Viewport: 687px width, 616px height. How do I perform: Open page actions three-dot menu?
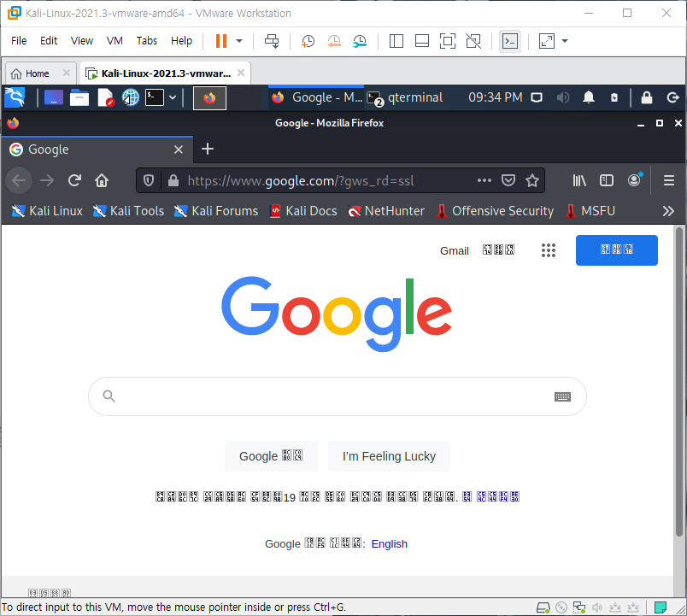[484, 180]
